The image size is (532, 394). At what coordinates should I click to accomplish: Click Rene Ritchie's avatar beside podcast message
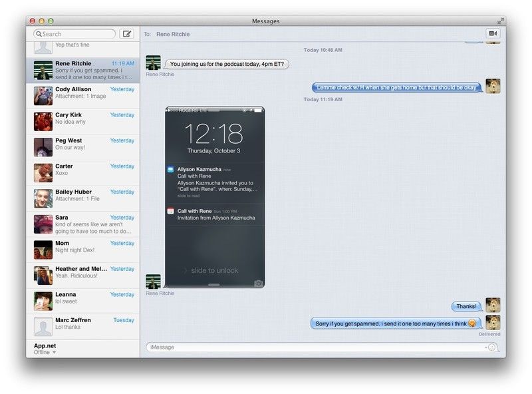click(x=153, y=63)
